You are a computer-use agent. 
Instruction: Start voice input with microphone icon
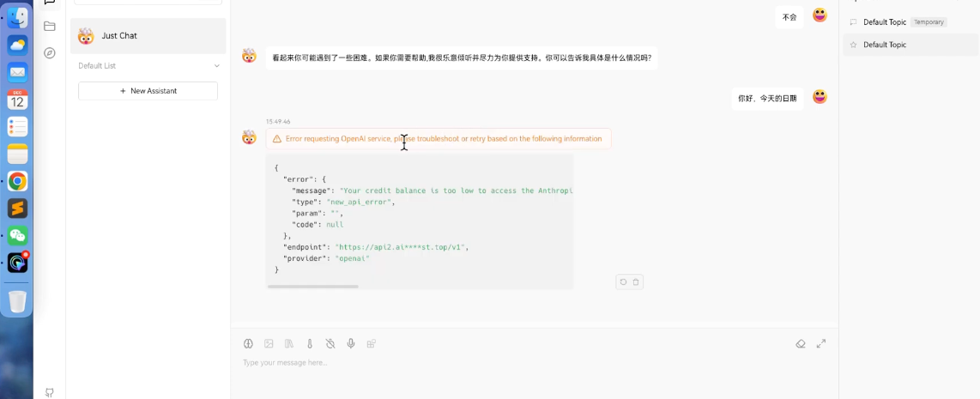(351, 343)
